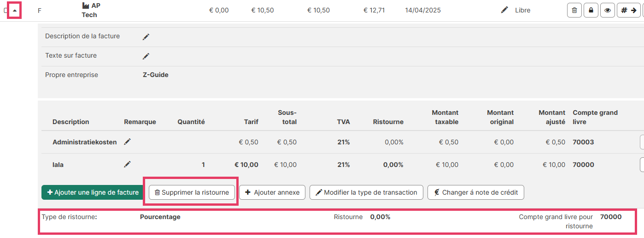Edit remark pencil for lala line
The image size is (644, 238).
point(128,164)
